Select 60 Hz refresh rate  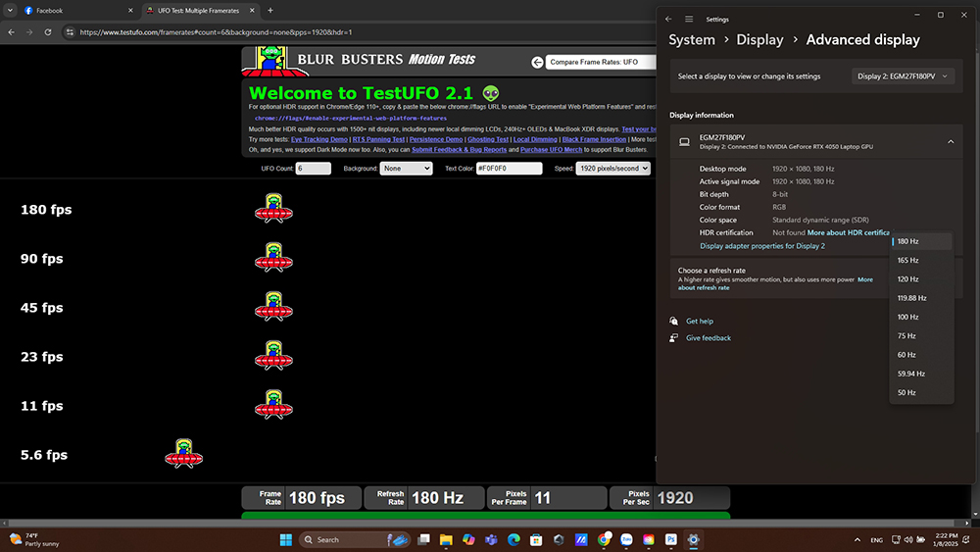pyautogui.click(x=921, y=355)
